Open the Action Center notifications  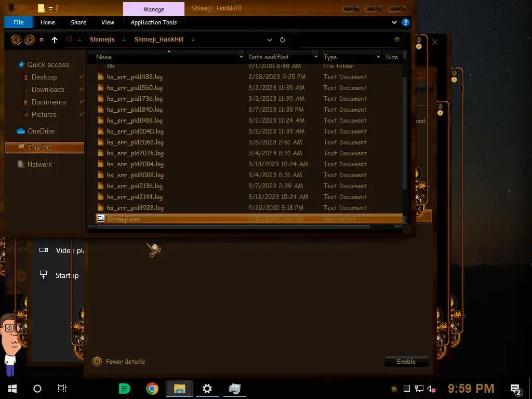tap(515, 389)
